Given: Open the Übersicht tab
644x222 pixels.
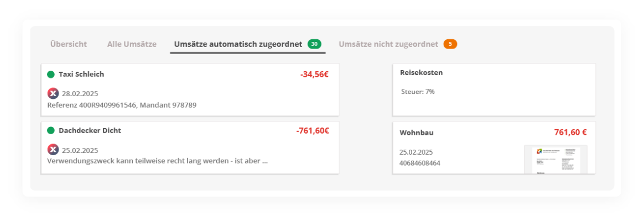Looking at the screenshot, I should pyautogui.click(x=69, y=44).
